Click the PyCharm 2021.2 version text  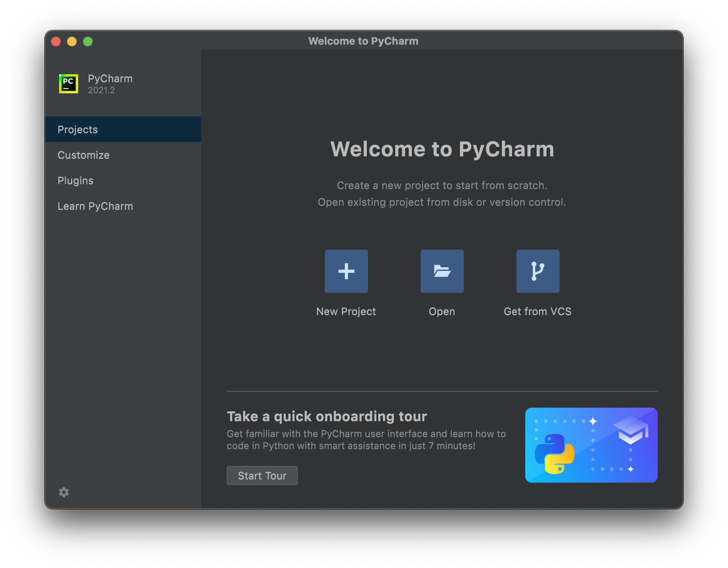pos(101,91)
